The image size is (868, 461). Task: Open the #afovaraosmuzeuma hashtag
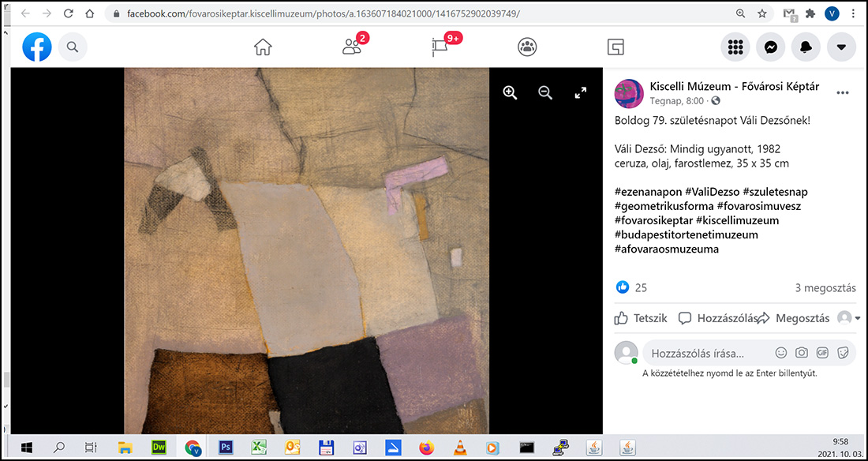(667, 249)
